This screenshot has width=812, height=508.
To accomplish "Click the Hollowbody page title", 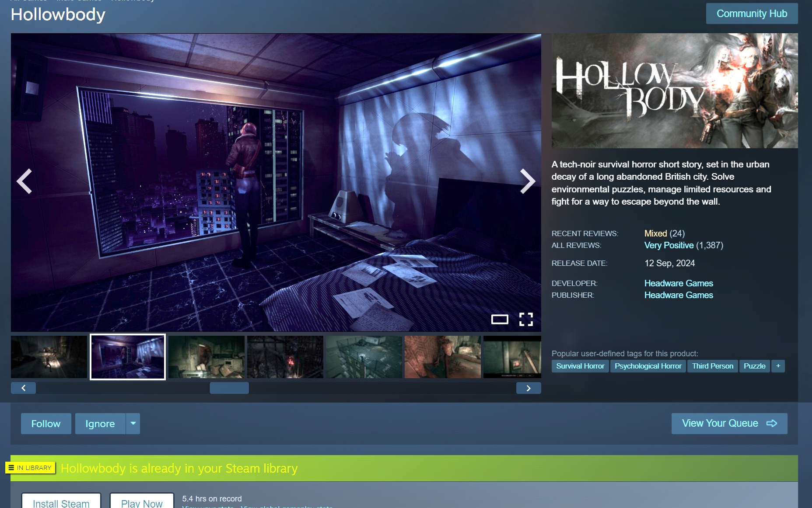I will click(58, 14).
